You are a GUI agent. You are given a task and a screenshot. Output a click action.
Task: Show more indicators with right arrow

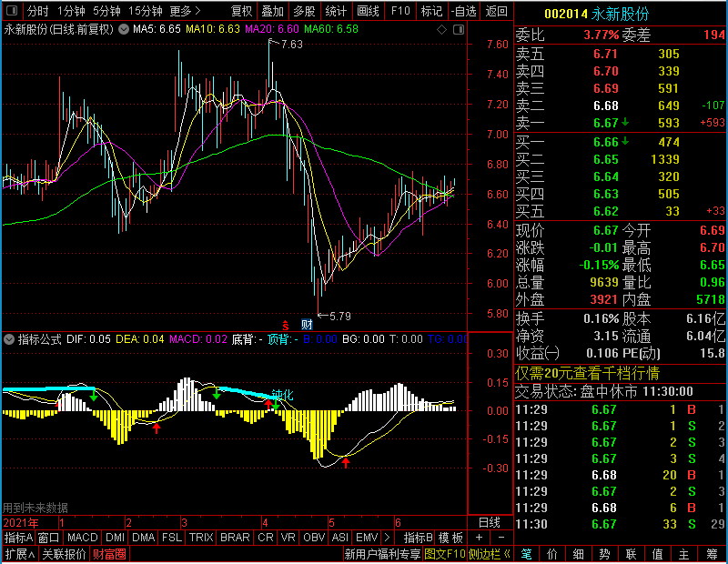pyautogui.click(x=388, y=538)
